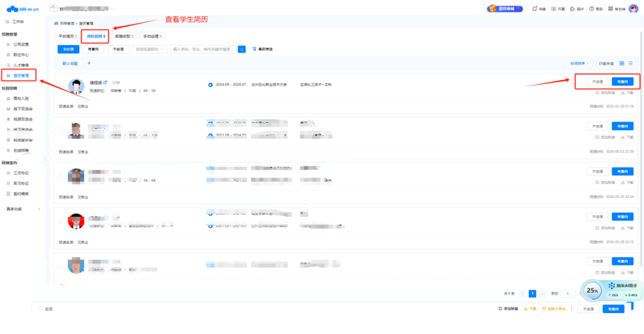
Task: Open the 高级筛选 advanced filter
Action: [x=262, y=49]
